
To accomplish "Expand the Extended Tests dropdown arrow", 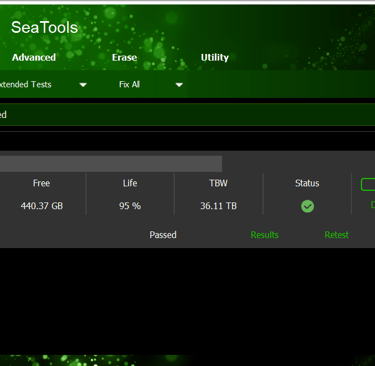I will (83, 85).
